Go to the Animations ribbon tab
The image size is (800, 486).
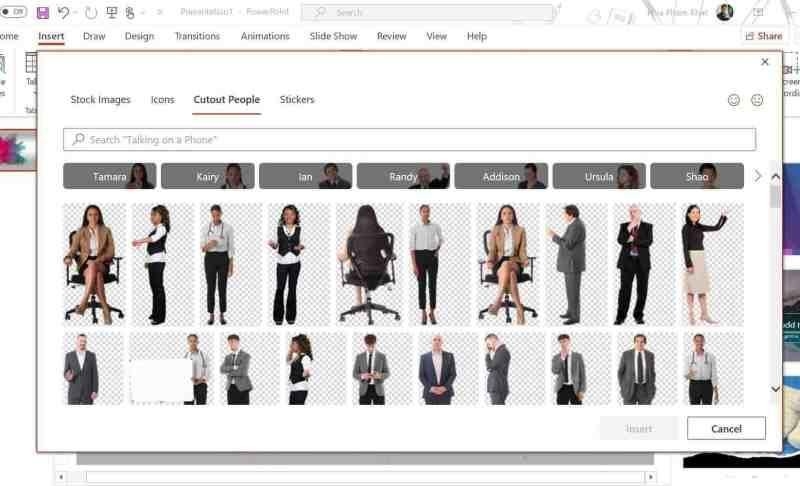coord(265,36)
